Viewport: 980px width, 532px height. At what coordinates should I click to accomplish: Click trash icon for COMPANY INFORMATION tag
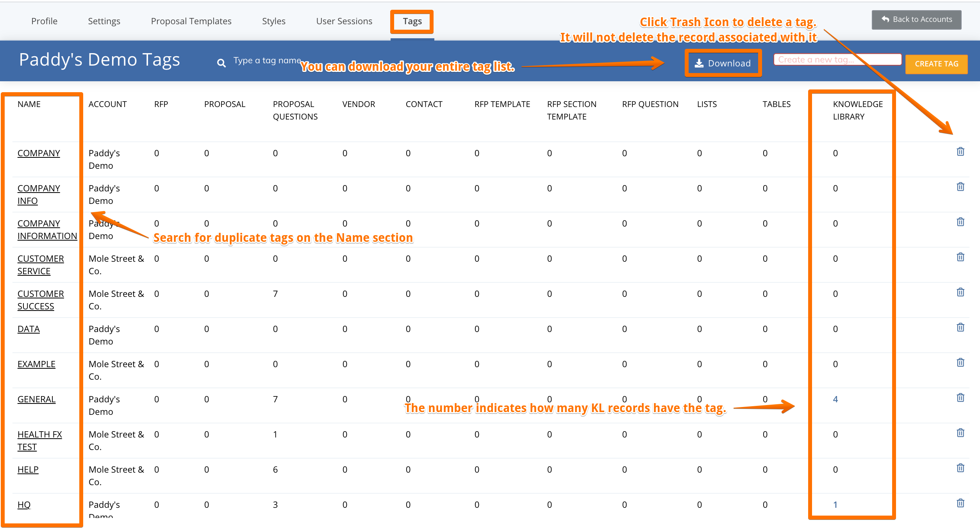960,222
